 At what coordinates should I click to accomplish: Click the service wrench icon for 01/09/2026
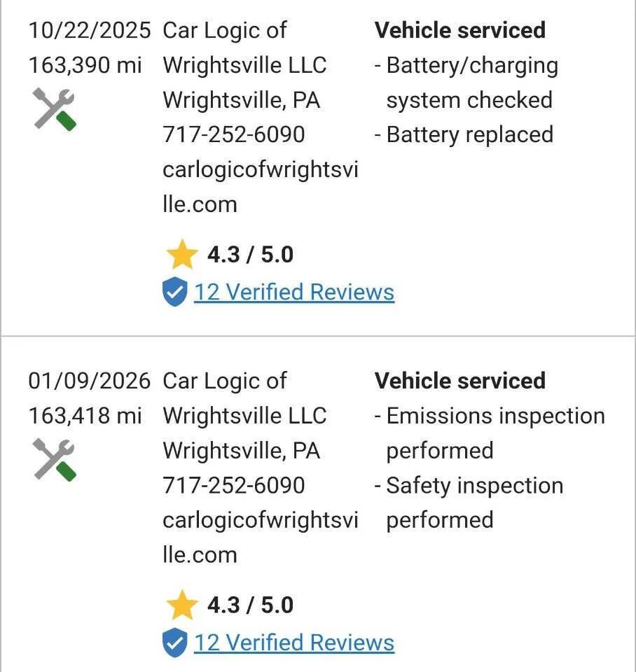[55, 460]
